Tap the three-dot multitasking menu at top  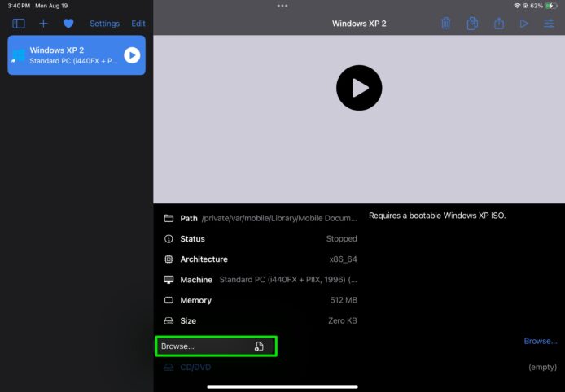tap(282, 6)
